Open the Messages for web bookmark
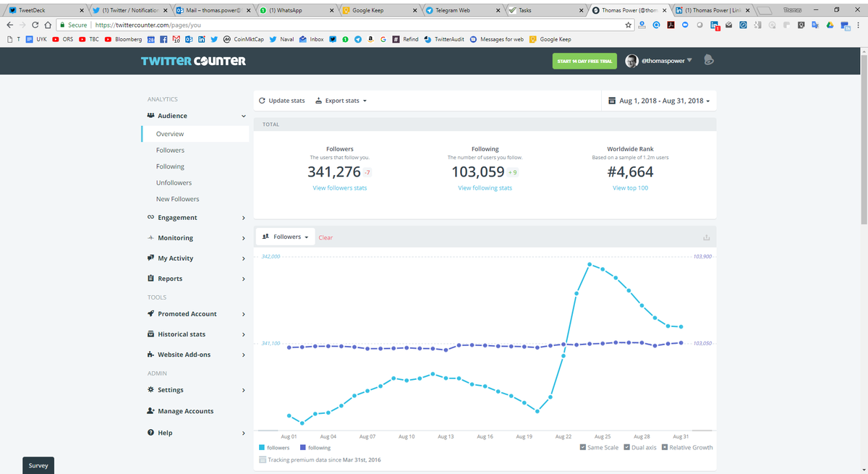The height and width of the screenshot is (474, 868). pyautogui.click(x=496, y=39)
